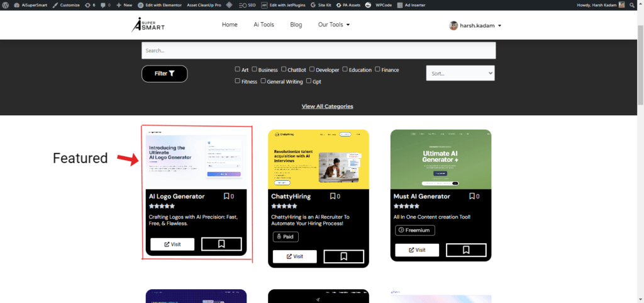Save AI Logo Generator with large bookmark button
The height and width of the screenshot is (303, 644).
221,244
